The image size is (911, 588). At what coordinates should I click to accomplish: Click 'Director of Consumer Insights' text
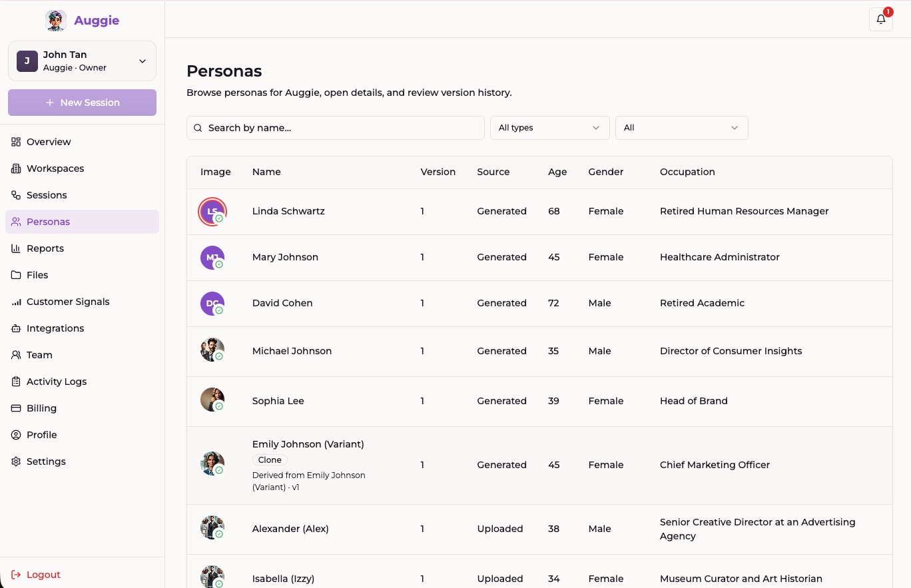click(x=731, y=351)
